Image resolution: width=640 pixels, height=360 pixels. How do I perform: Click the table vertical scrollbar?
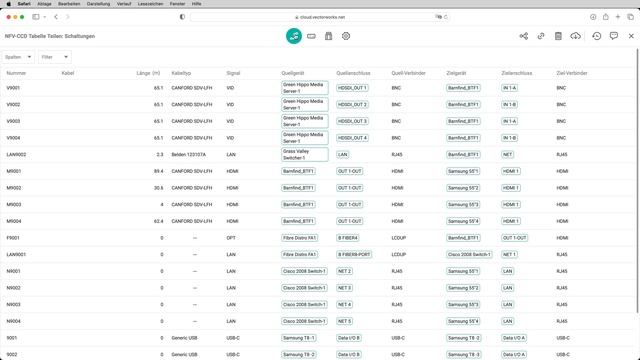click(x=638, y=180)
